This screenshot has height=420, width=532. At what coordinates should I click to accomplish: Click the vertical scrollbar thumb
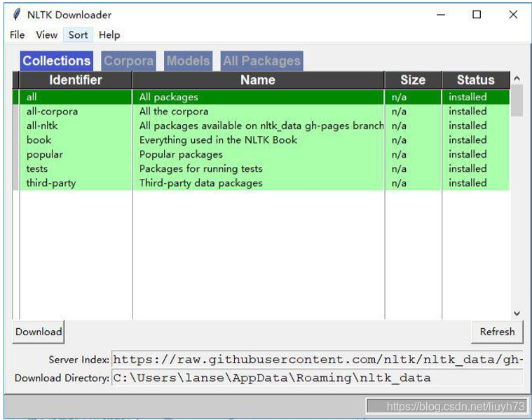(517, 100)
